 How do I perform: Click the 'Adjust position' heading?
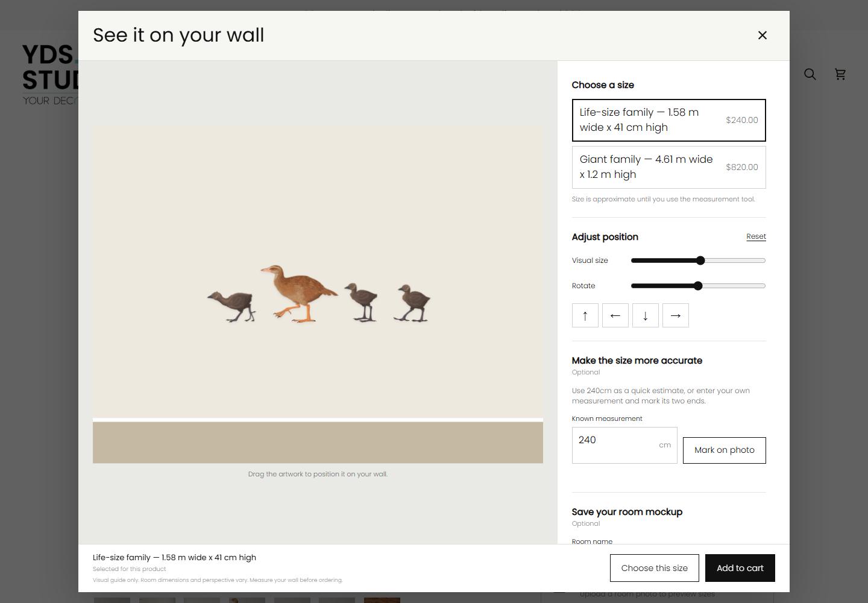click(605, 237)
